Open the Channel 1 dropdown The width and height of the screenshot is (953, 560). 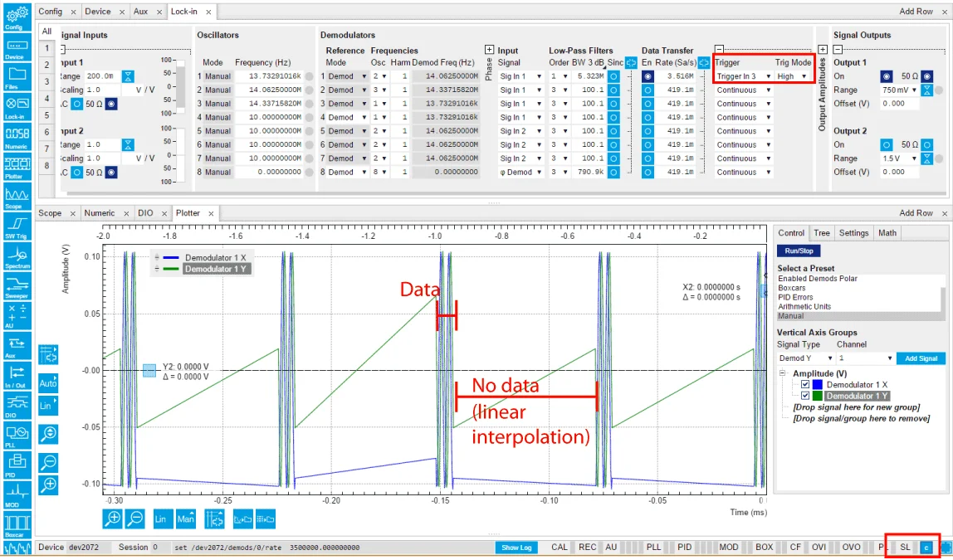pos(866,358)
